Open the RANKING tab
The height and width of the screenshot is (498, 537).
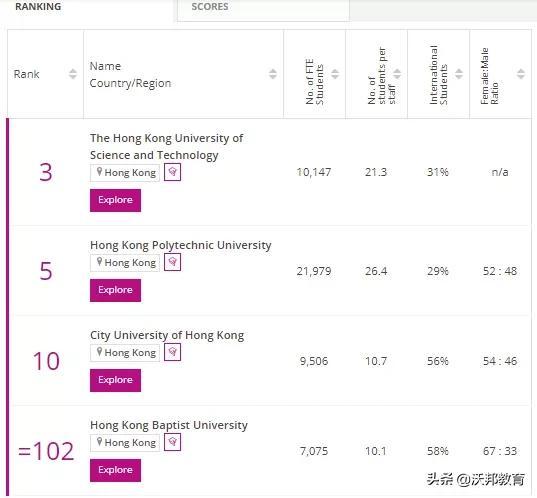click(x=38, y=7)
